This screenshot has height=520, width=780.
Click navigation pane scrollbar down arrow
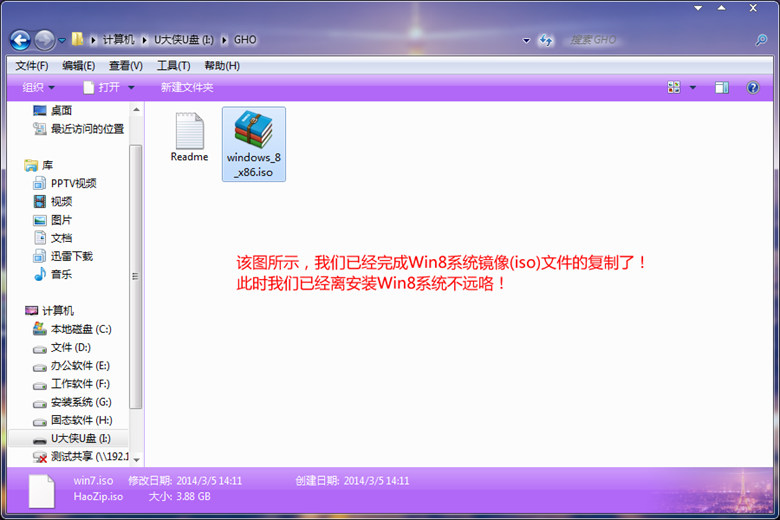click(x=136, y=460)
